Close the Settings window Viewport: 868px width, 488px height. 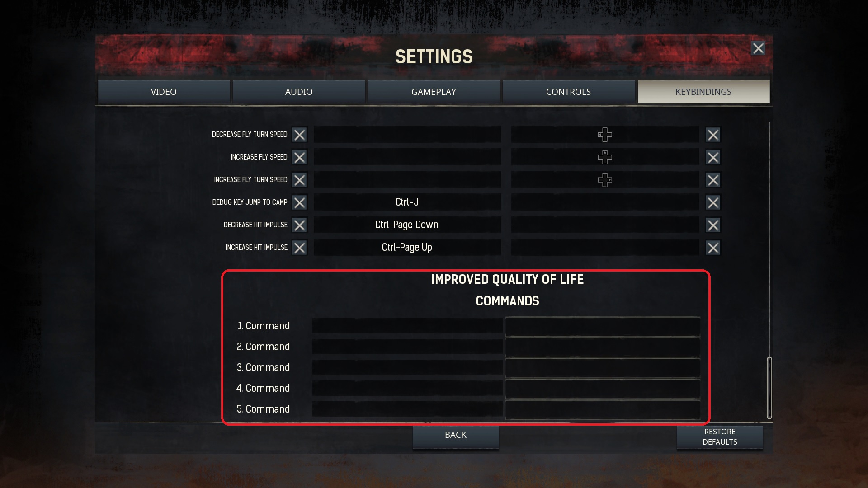point(758,48)
